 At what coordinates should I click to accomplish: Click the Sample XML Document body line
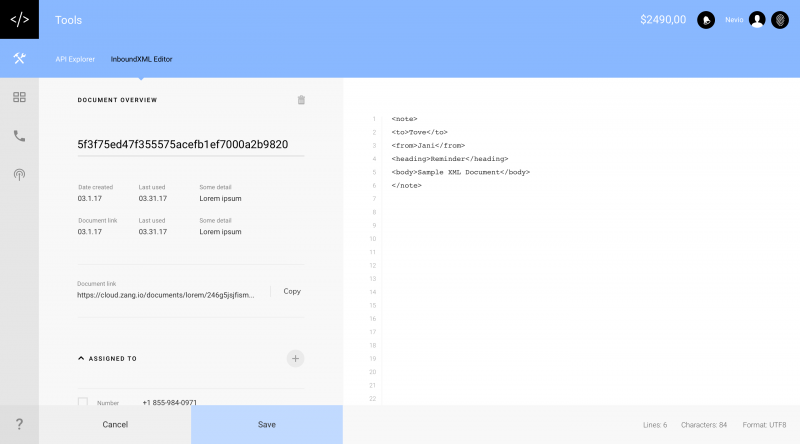pyautogui.click(x=460, y=172)
